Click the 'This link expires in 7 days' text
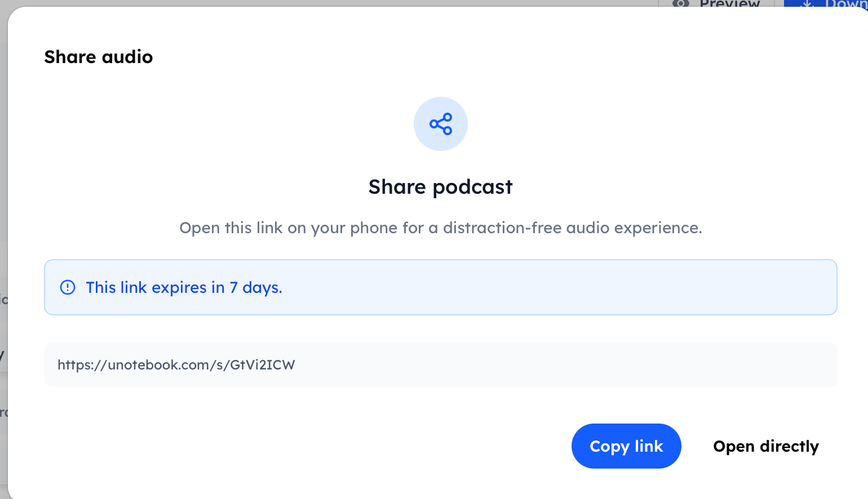The width and height of the screenshot is (868, 499). (184, 287)
